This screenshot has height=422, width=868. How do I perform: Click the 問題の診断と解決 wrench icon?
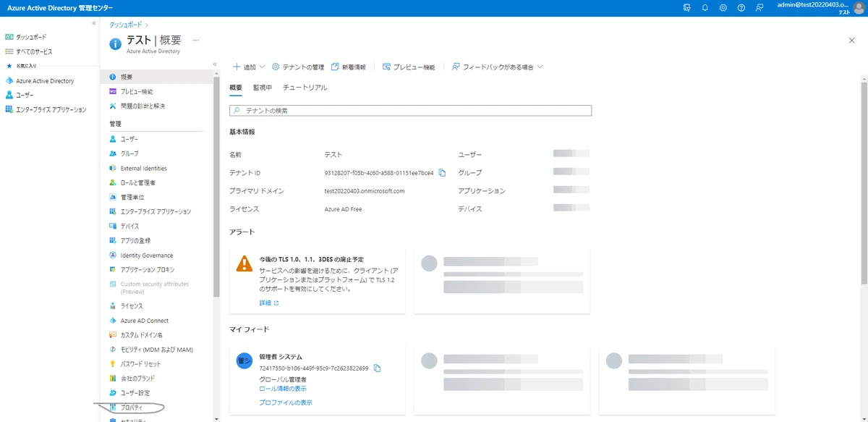point(113,106)
